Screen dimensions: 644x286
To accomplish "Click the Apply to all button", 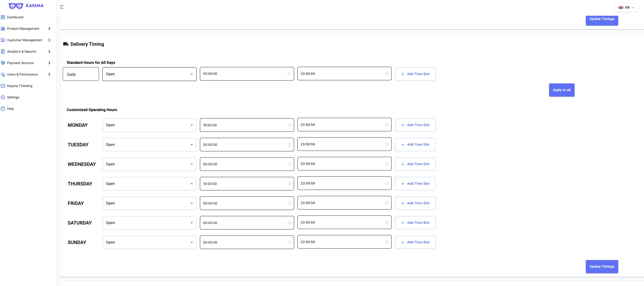I will click(561, 90).
